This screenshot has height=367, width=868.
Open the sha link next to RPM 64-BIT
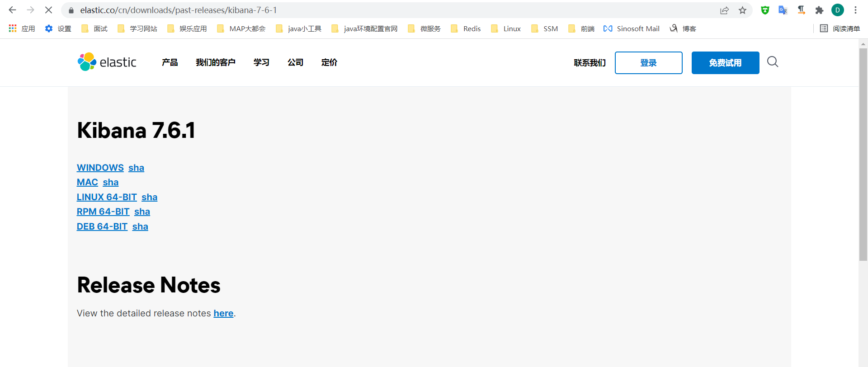pos(142,212)
